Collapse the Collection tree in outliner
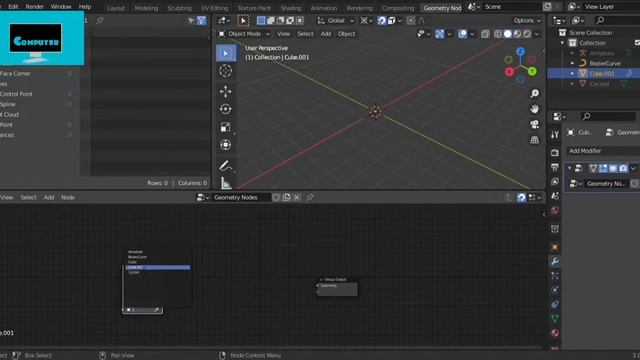This screenshot has height=360, width=640. 562,43
